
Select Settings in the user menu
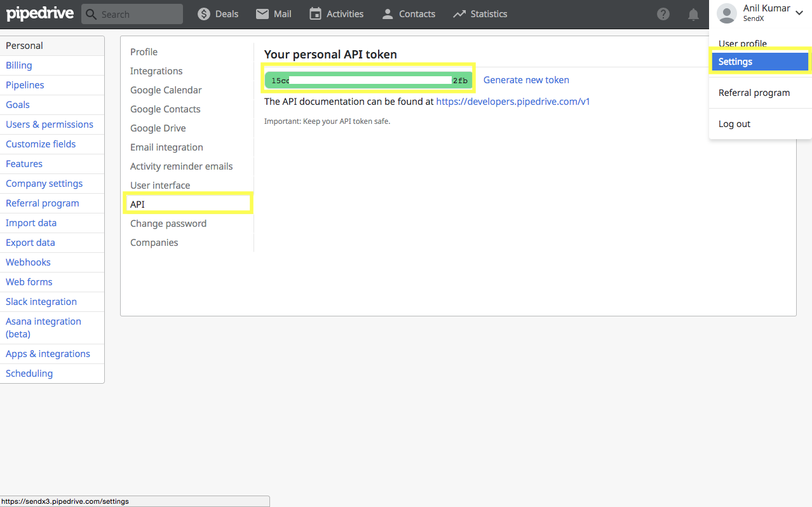pyautogui.click(x=760, y=62)
